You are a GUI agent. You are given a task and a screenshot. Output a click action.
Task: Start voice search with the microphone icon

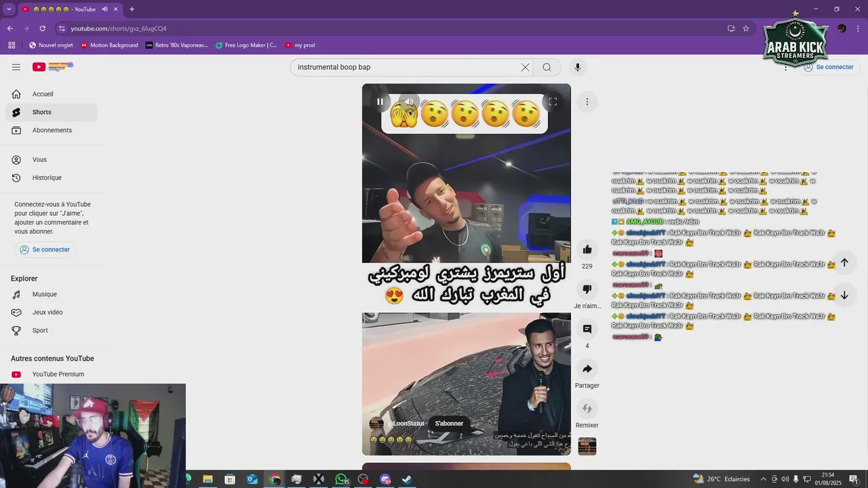pyautogui.click(x=578, y=67)
